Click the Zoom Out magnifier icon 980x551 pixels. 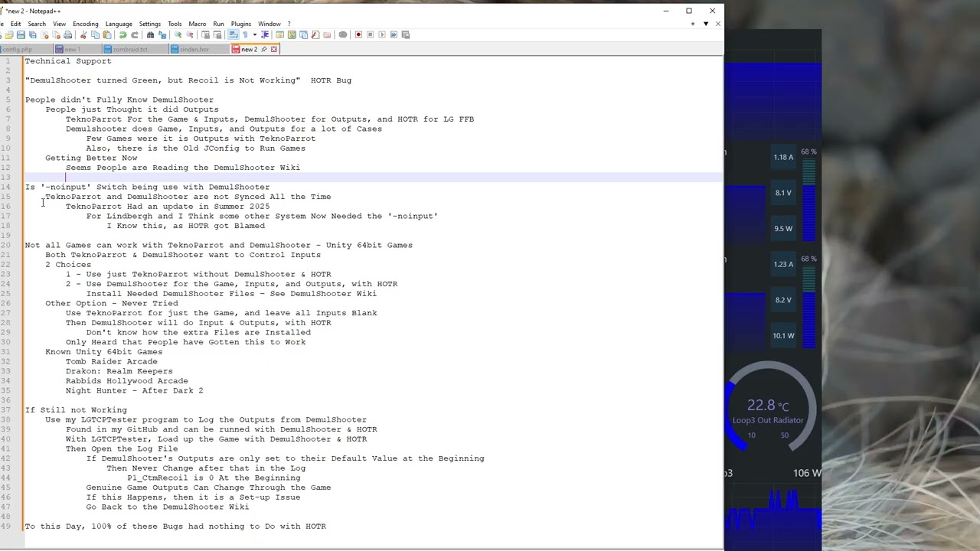tap(190, 34)
